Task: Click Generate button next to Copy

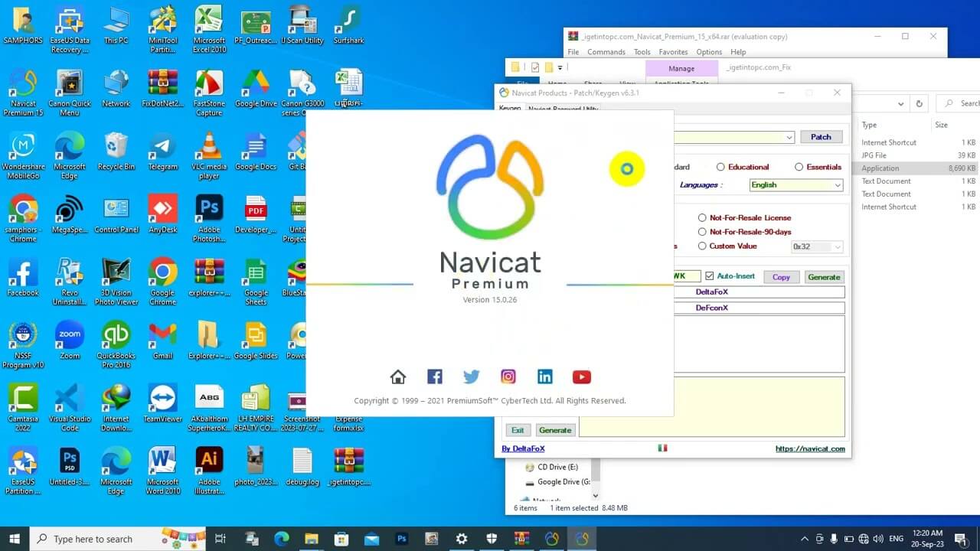Action: [824, 277]
